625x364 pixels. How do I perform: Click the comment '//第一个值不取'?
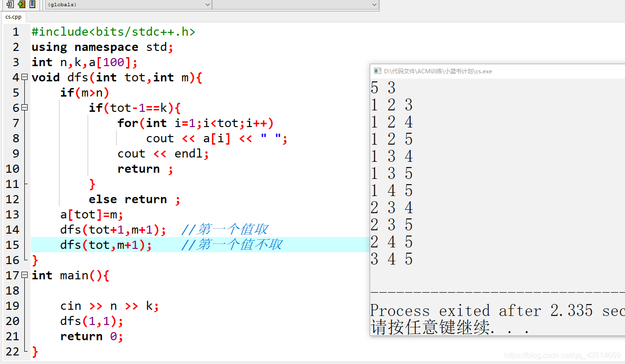(x=232, y=245)
